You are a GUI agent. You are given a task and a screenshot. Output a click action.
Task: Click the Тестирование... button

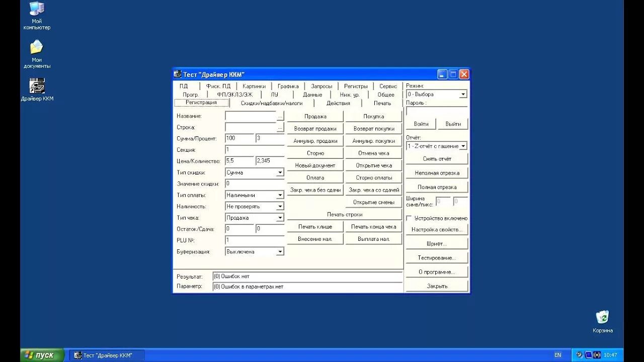(x=437, y=257)
